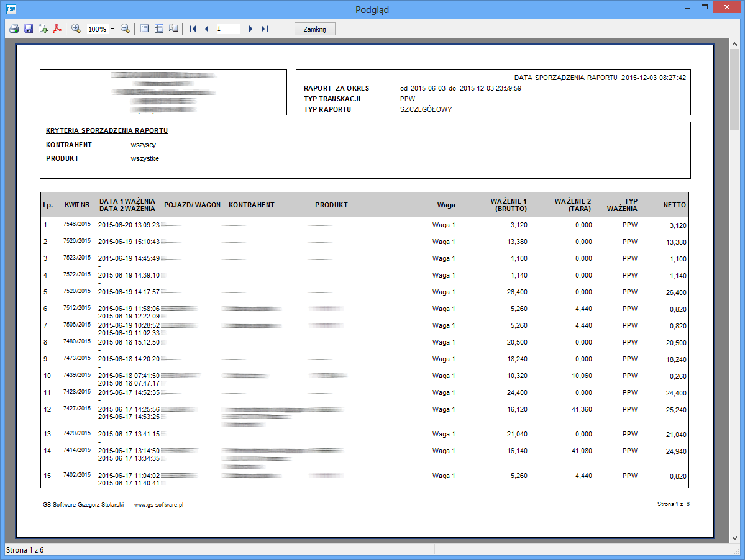This screenshot has height=560, width=745.
Task: Click the Print report icon
Action: 14,29
